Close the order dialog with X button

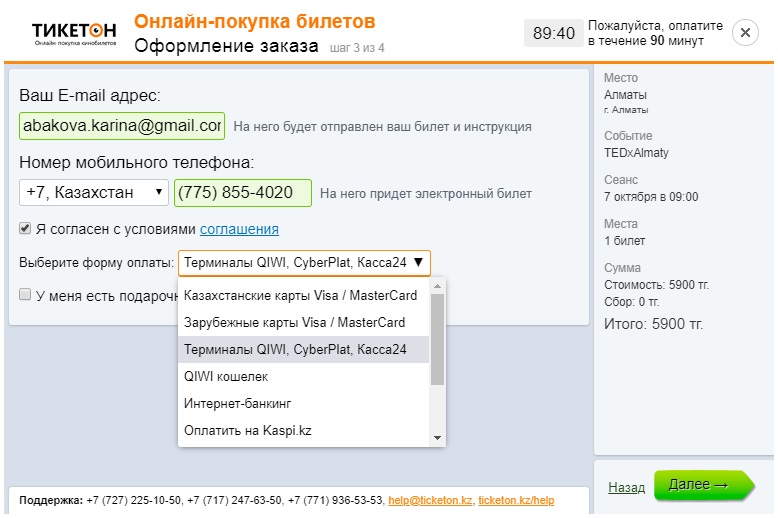tap(745, 33)
